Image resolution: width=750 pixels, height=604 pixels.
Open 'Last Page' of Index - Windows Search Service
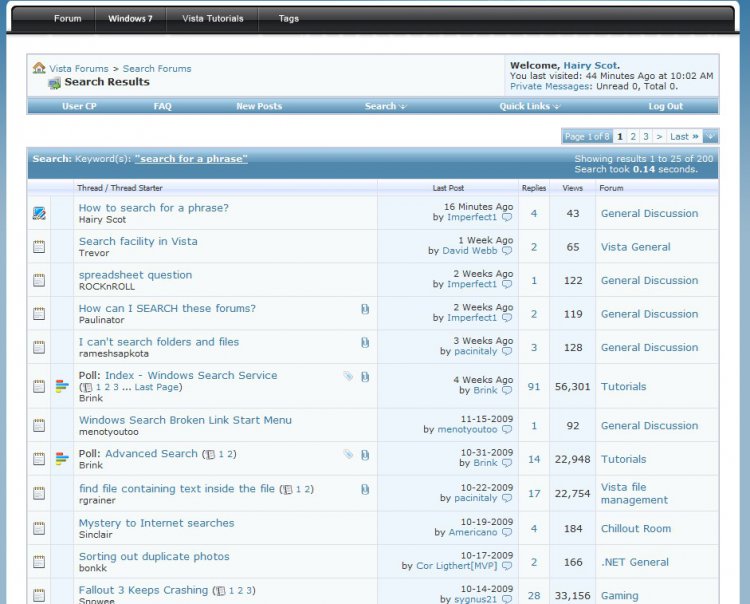pos(156,387)
